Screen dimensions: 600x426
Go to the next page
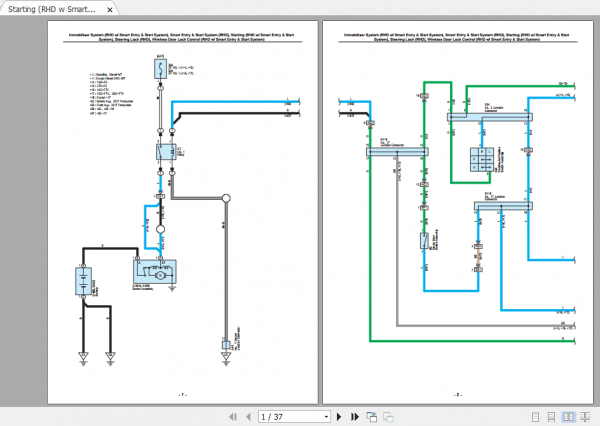339,416
